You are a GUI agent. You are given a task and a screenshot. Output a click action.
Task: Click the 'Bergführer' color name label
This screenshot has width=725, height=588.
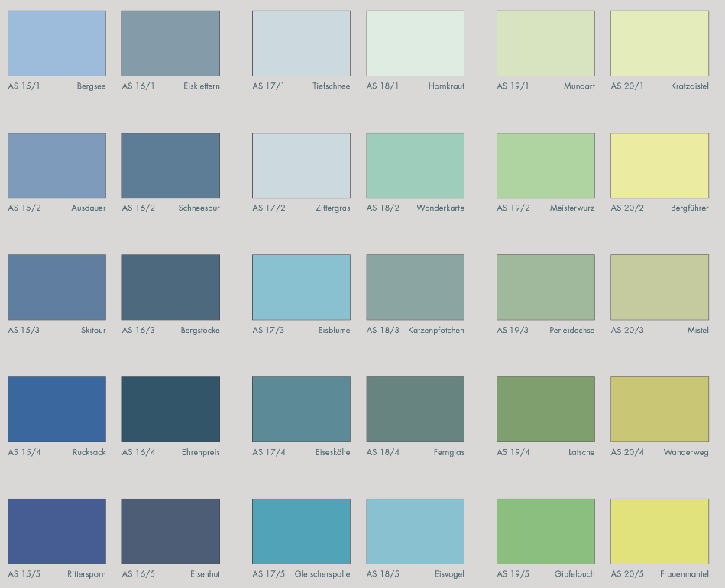point(689,208)
